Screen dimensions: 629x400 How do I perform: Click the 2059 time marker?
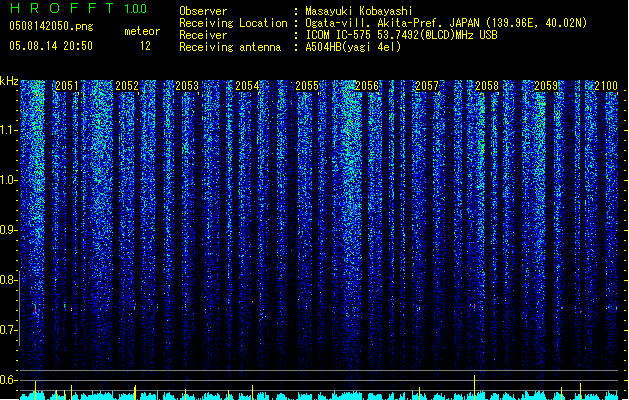pyautogui.click(x=546, y=85)
